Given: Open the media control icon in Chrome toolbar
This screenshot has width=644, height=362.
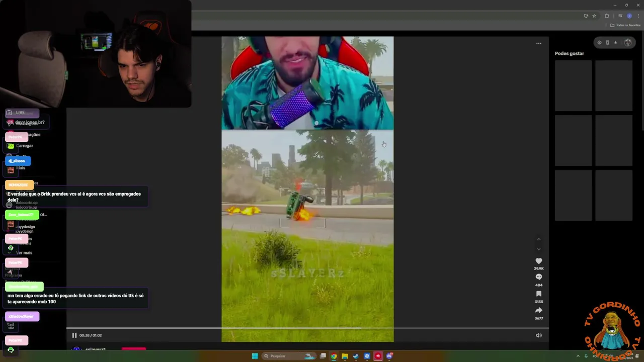Looking at the screenshot, I should click(620, 16).
